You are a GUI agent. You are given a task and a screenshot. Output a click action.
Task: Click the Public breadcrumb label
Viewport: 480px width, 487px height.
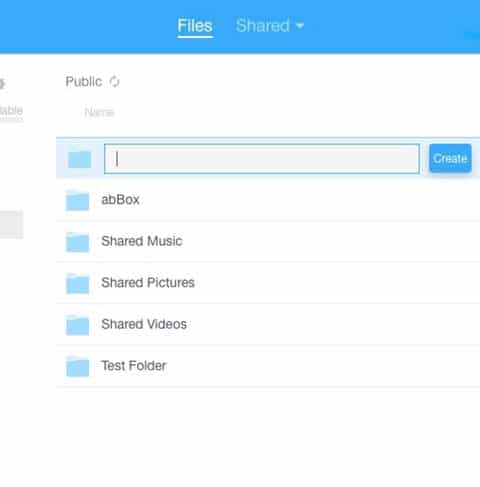click(84, 82)
